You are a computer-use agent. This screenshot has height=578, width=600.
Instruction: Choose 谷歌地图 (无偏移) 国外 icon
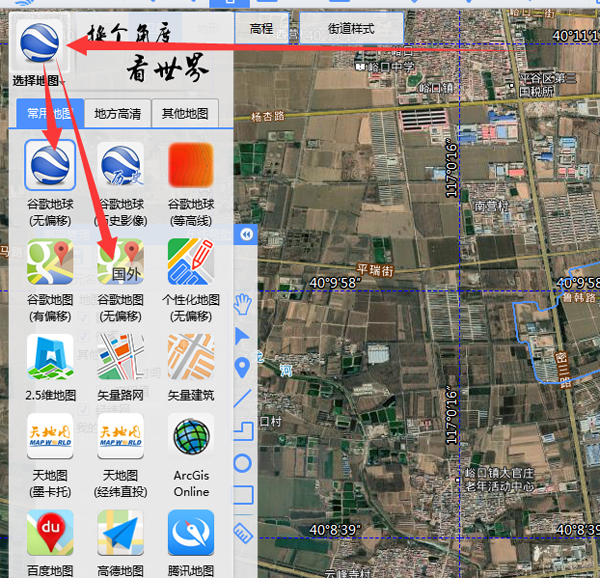[121, 262]
